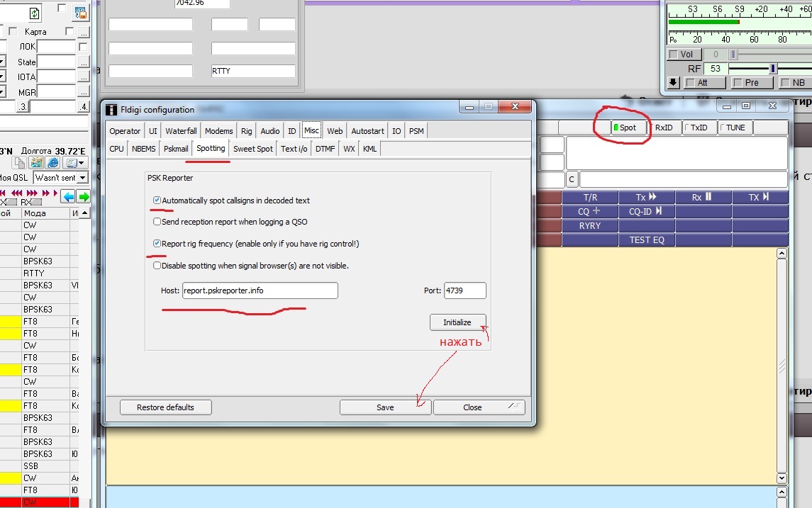Switch to the Sweet Spot sub-tab
812x508 pixels.
(252, 149)
